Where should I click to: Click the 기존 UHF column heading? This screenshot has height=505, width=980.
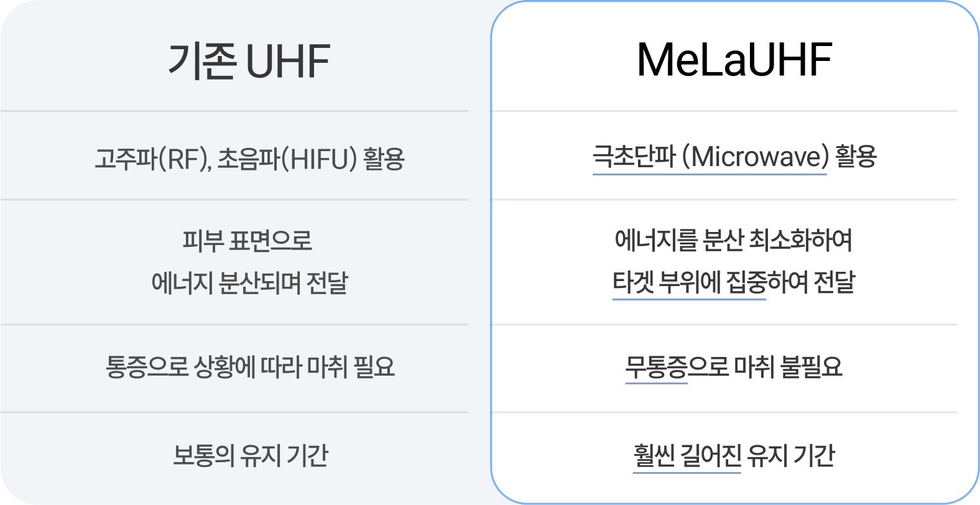(x=249, y=61)
